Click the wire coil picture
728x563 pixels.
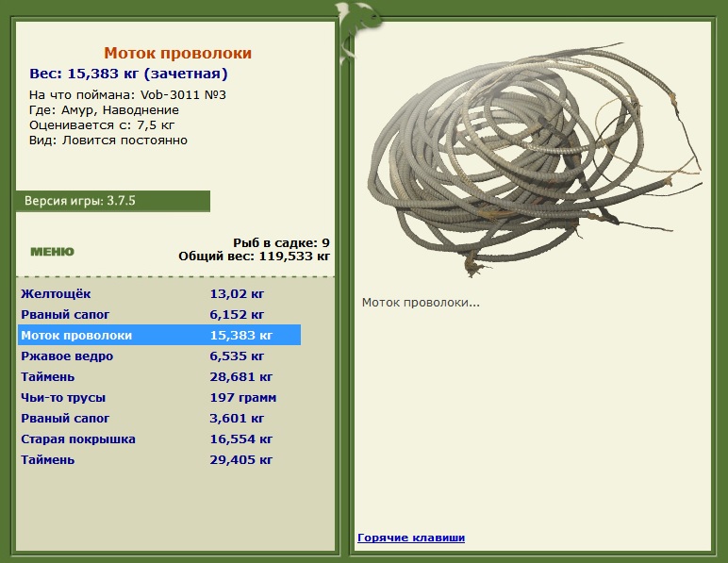[x=534, y=160]
